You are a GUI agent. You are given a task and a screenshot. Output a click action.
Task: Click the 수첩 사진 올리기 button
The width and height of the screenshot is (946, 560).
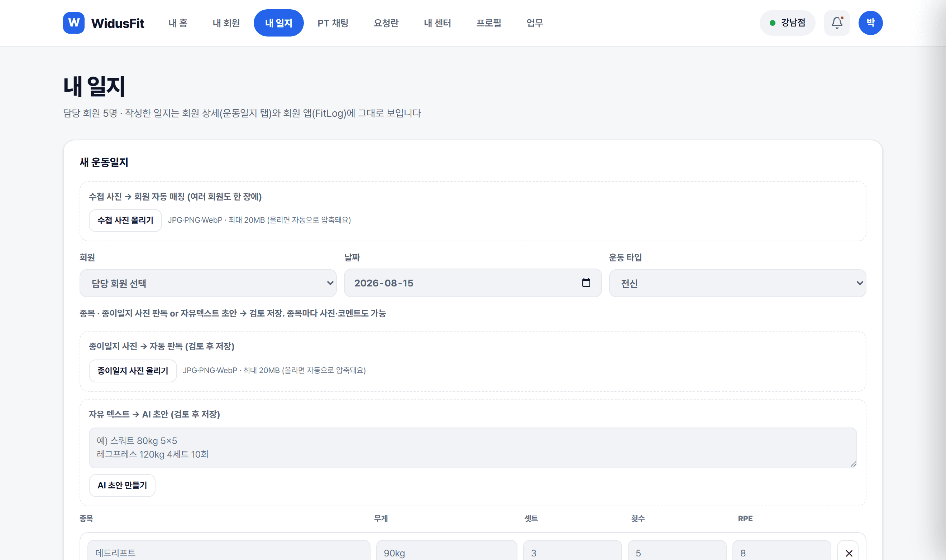coord(125,220)
